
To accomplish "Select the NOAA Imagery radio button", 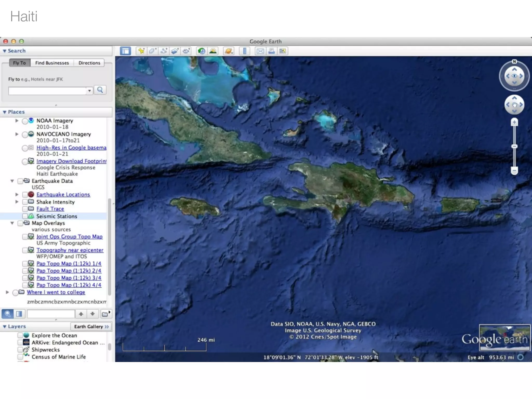I will [x=25, y=121].
